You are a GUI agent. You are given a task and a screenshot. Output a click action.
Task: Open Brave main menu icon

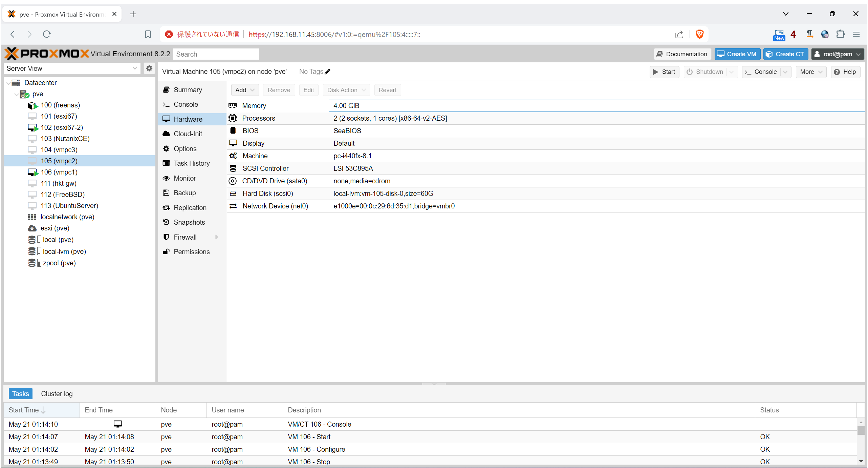856,34
